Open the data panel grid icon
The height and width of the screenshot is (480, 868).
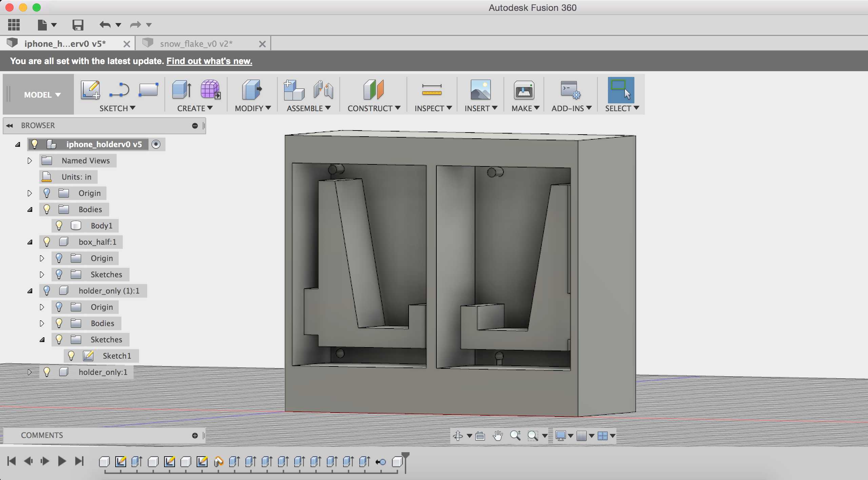[14, 25]
